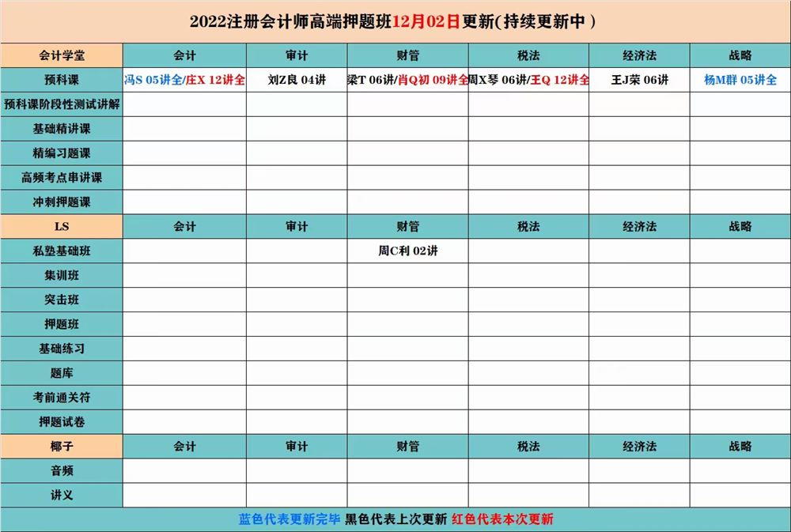Select '经济法' header in the 椰子 row
791x532 pixels.
639,447
